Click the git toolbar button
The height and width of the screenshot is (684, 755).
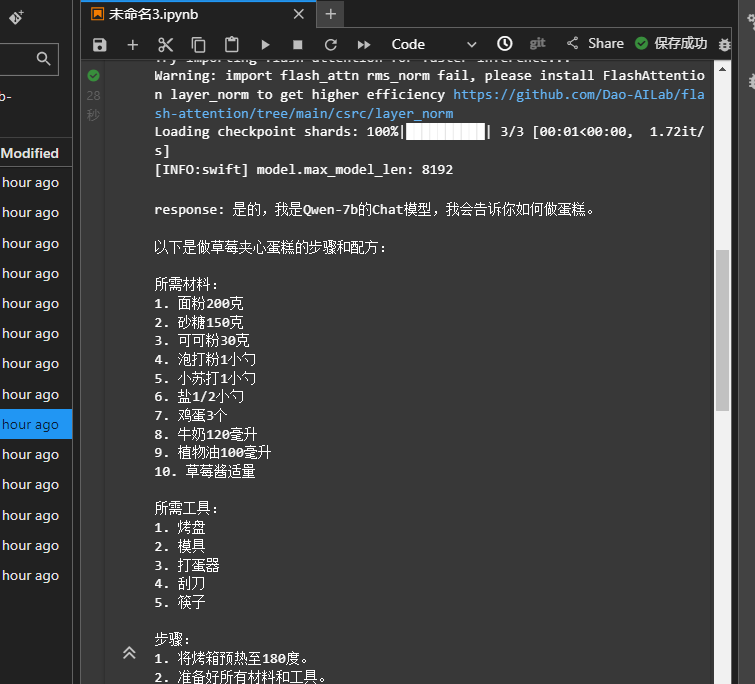click(x=537, y=43)
